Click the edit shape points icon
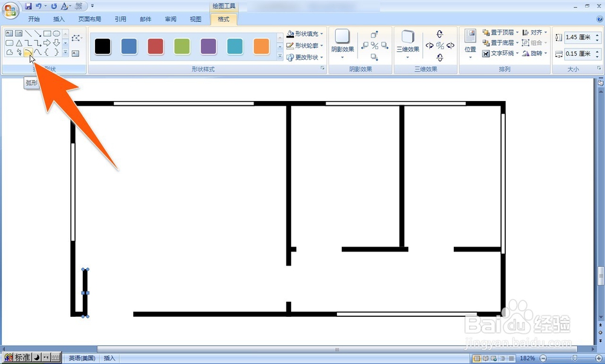 [76, 37]
